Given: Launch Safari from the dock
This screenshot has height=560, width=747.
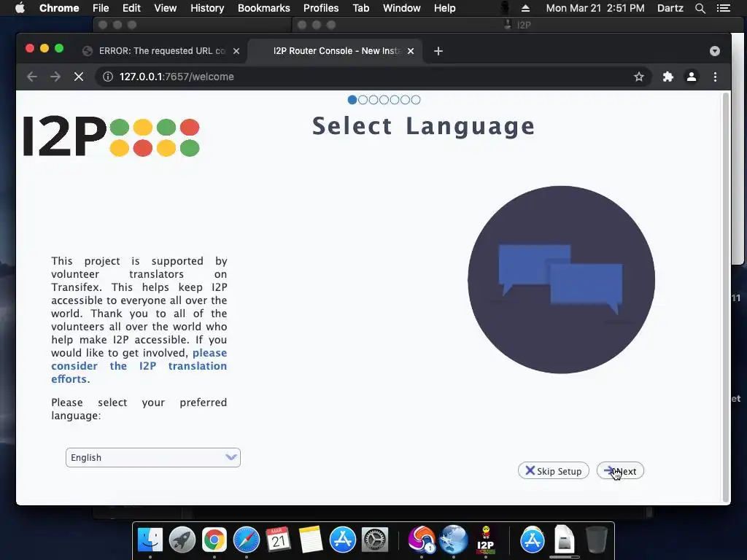Looking at the screenshot, I should 247,540.
